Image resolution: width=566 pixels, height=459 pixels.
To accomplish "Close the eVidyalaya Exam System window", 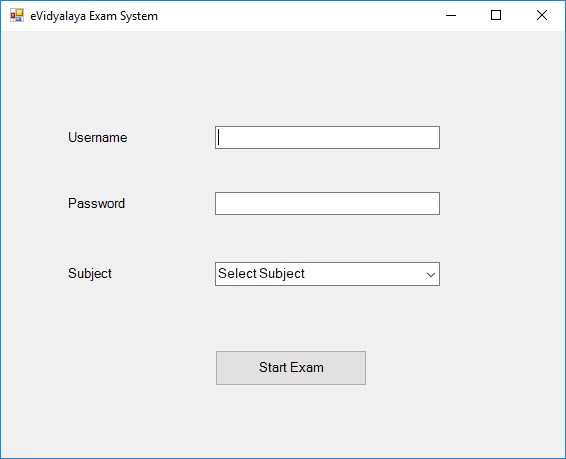I will (541, 16).
